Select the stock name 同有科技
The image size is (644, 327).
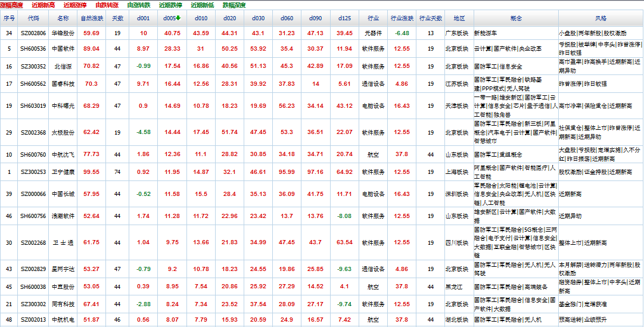(x=63, y=304)
